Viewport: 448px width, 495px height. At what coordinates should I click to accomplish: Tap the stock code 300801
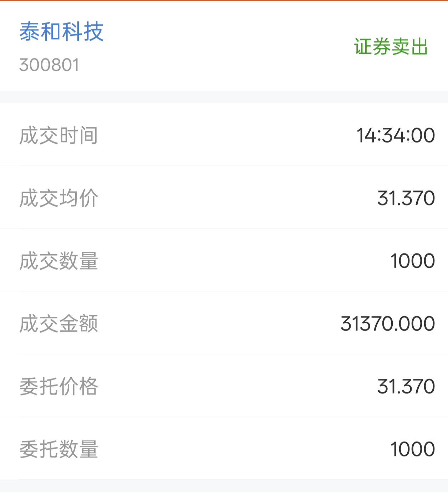click(x=49, y=65)
